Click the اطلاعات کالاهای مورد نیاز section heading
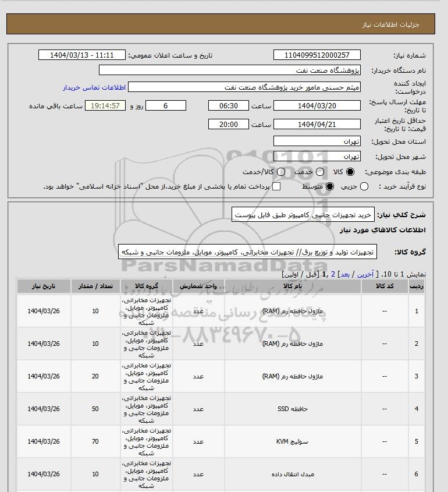448x492 pixels. pyautogui.click(x=382, y=230)
